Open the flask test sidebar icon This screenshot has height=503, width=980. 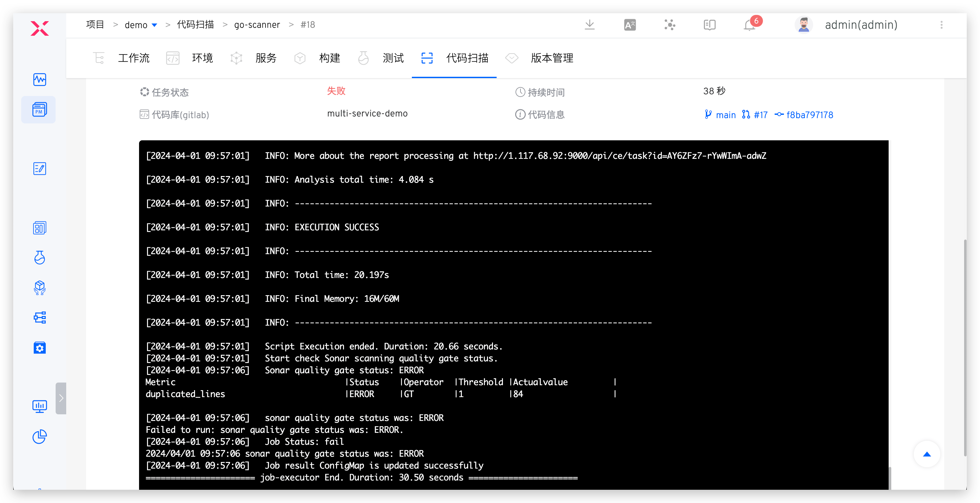coord(39,258)
